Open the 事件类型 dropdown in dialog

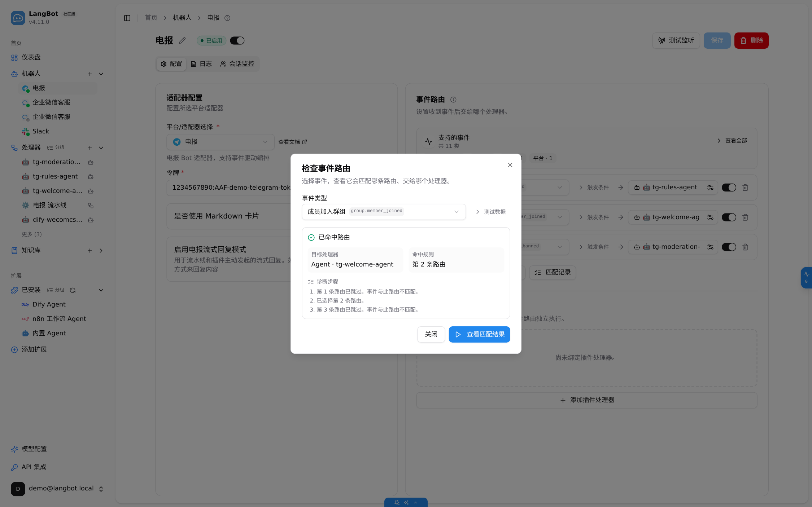point(384,212)
